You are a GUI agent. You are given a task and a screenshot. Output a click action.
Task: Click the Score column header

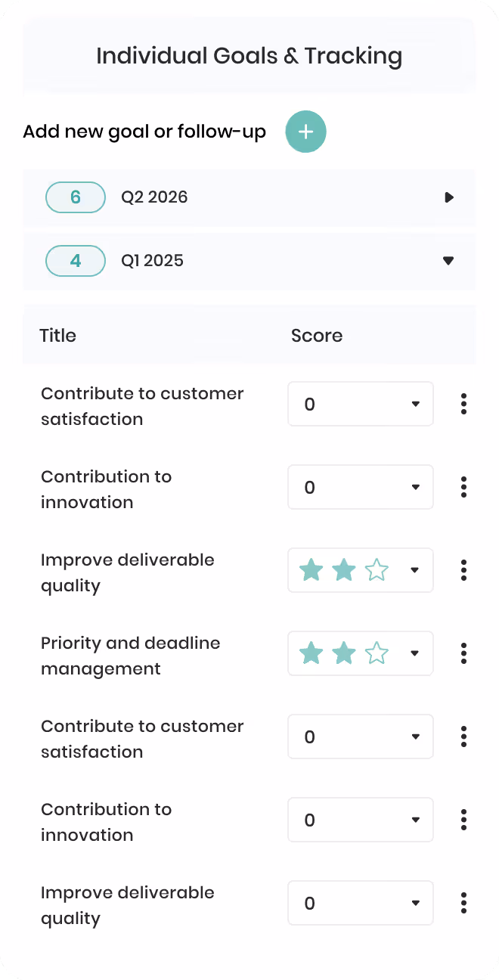[317, 336]
